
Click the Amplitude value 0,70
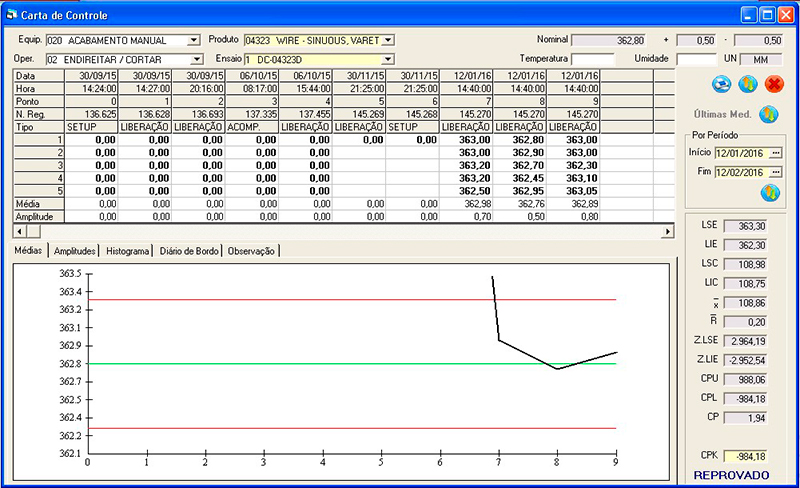tap(466, 216)
